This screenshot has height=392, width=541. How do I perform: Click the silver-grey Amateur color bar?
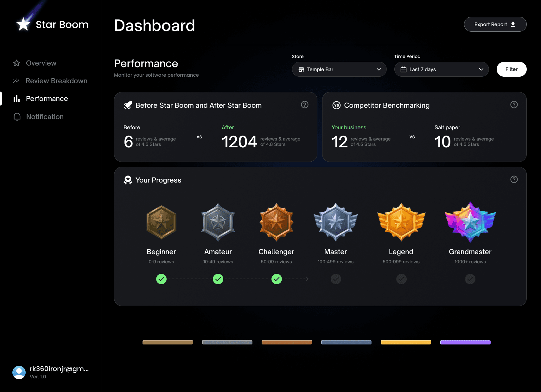click(227, 342)
